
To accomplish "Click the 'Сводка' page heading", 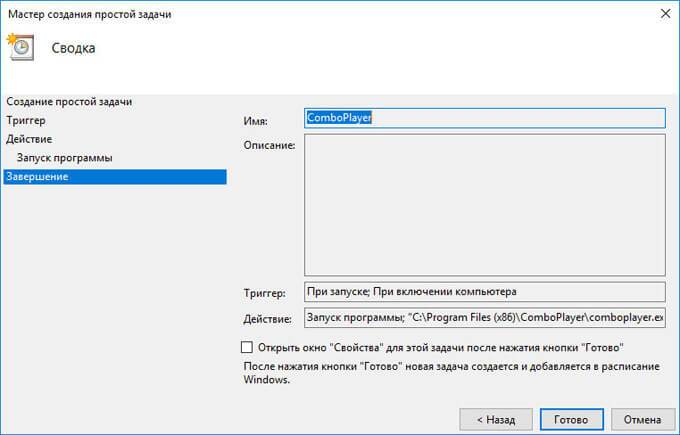I will click(x=74, y=48).
